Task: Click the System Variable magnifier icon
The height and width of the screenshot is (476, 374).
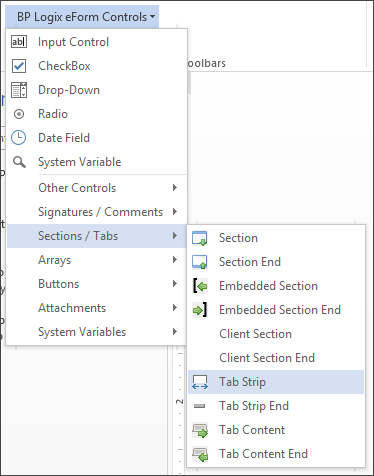Action: (19, 162)
